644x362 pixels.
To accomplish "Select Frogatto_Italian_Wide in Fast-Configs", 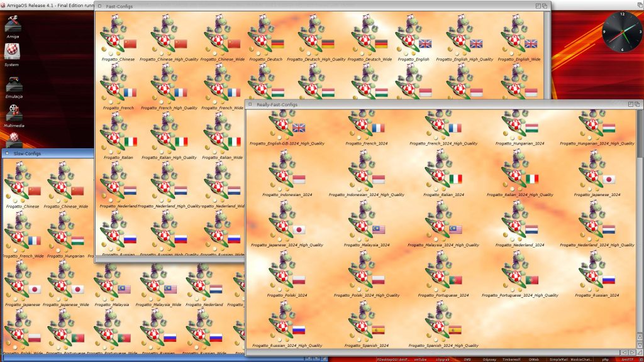I will 222,136.
